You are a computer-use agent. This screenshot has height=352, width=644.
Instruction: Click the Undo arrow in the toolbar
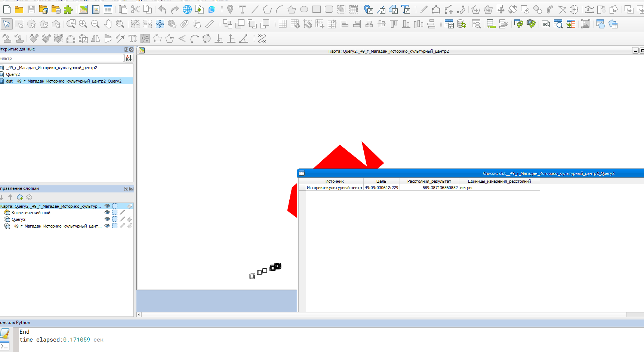pyautogui.click(x=162, y=10)
